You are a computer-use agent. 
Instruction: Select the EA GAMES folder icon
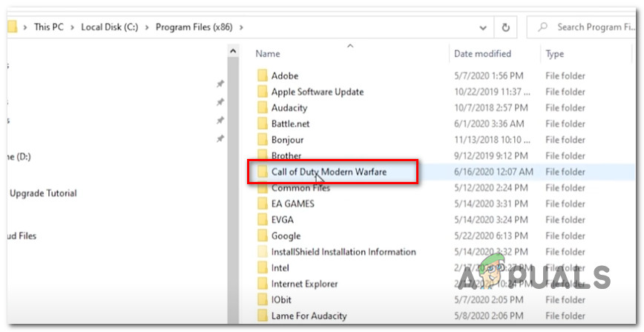pyautogui.click(x=263, y=204)
